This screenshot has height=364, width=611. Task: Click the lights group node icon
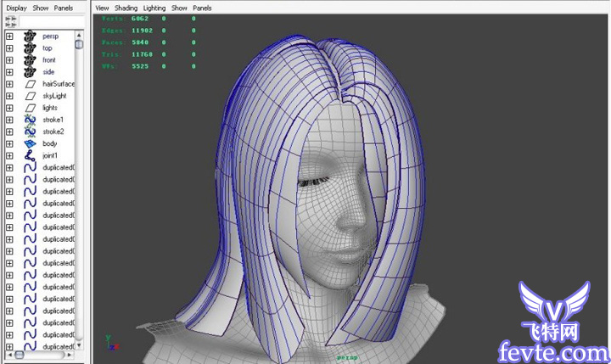31,108
